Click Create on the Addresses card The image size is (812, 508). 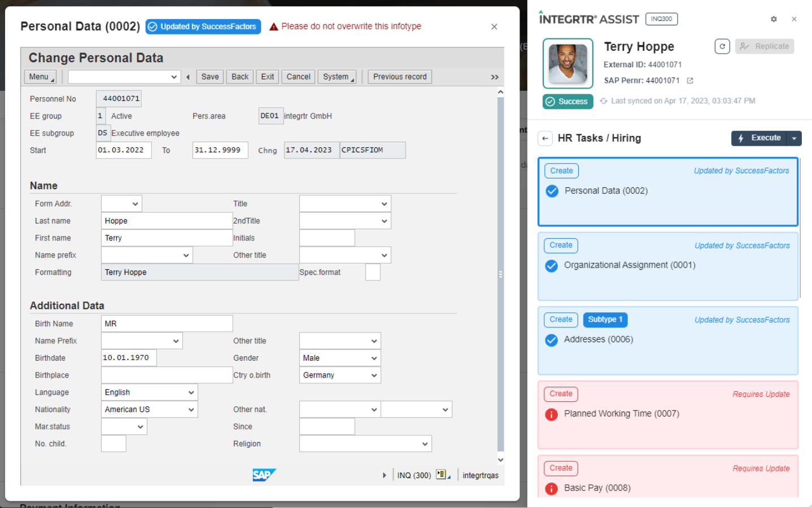(561, 319)
